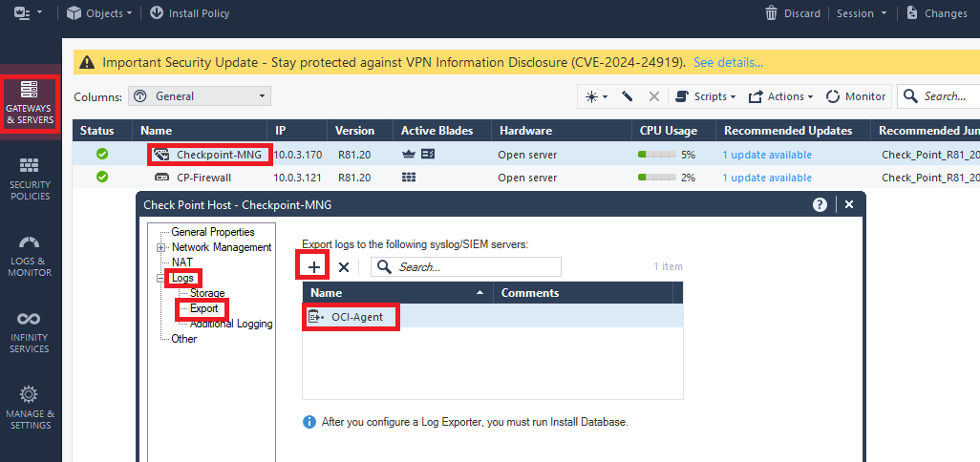Open Logs & Monitor view
The width and height of the screenshot is (980, 462).
[x=30, y=255]
